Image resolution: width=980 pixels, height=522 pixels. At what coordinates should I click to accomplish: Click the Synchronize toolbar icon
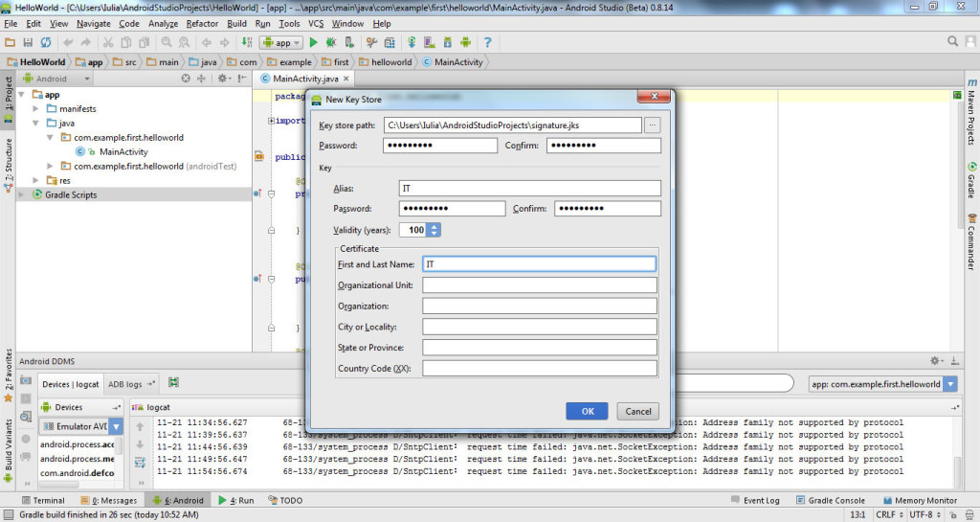click(x=46, y=42)
